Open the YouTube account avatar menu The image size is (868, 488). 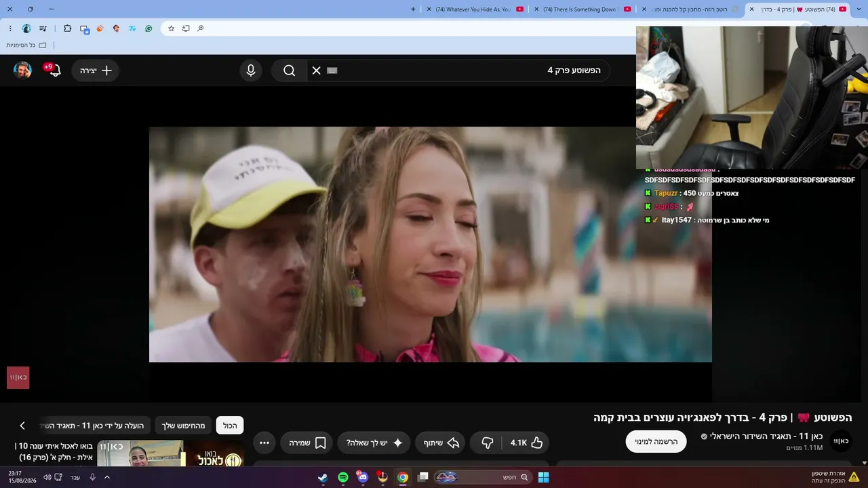pos(23,70)
